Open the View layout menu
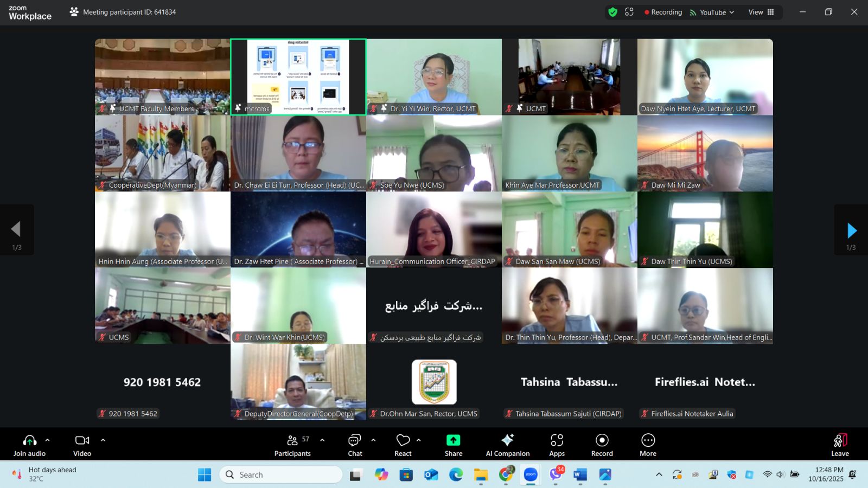 click(x=761, y=12)
